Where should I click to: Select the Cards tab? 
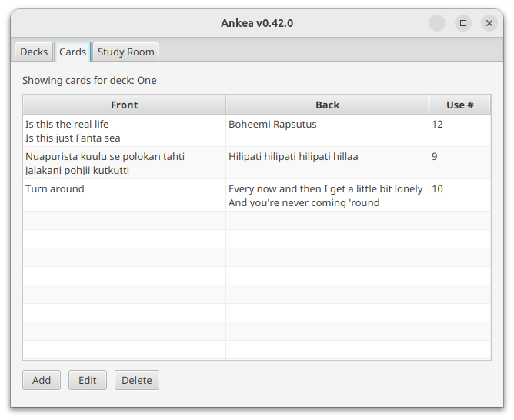coord(72,52)
